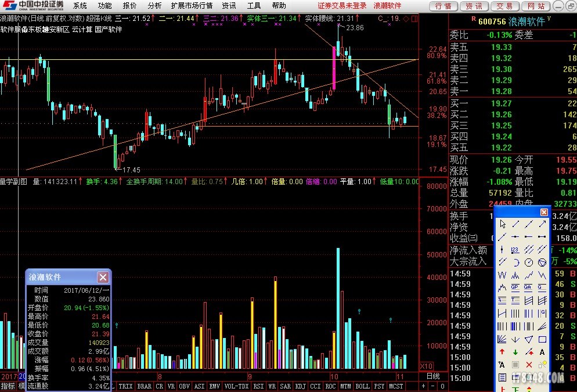This screenshot has width=577, height=392.
Task: Select the arc drawing tool
Action: [515, 262]
